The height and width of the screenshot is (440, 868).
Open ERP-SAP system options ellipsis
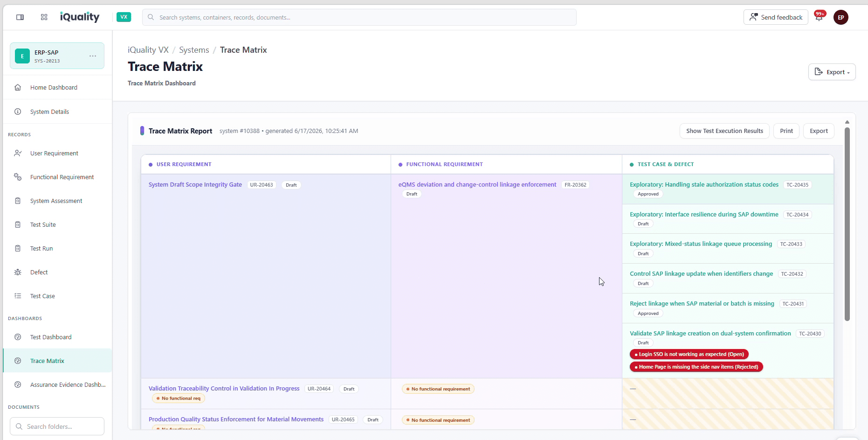click(93, 56)
